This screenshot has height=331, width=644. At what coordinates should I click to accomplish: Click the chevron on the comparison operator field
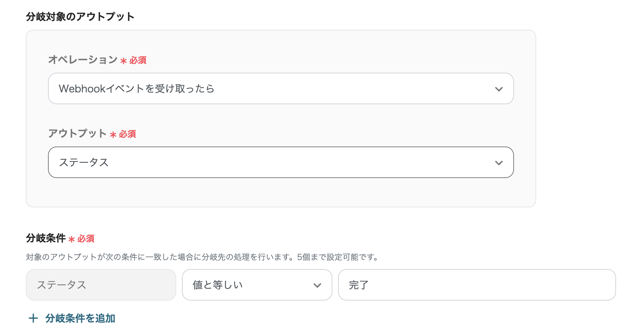[317, 285]
